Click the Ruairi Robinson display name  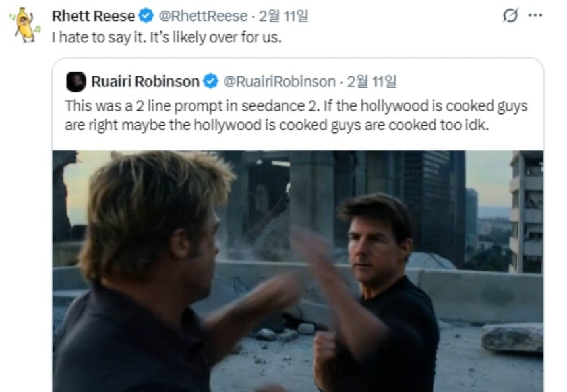145,82
